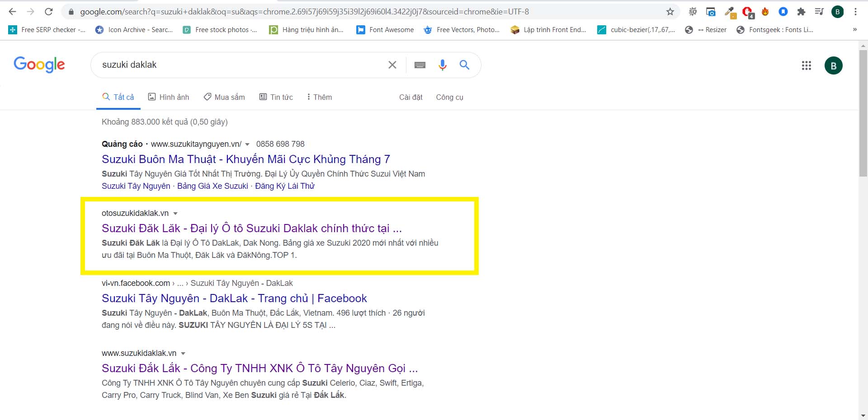This screenshot has width=868, height=420.
Task: Open Free Vectors bookmark
Action: point(462,30)
